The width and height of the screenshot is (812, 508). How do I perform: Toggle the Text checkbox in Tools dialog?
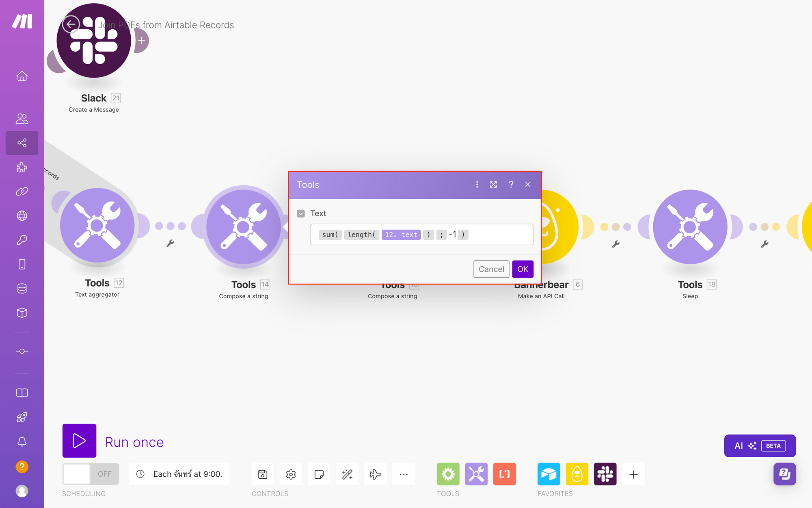pos(301,213)
